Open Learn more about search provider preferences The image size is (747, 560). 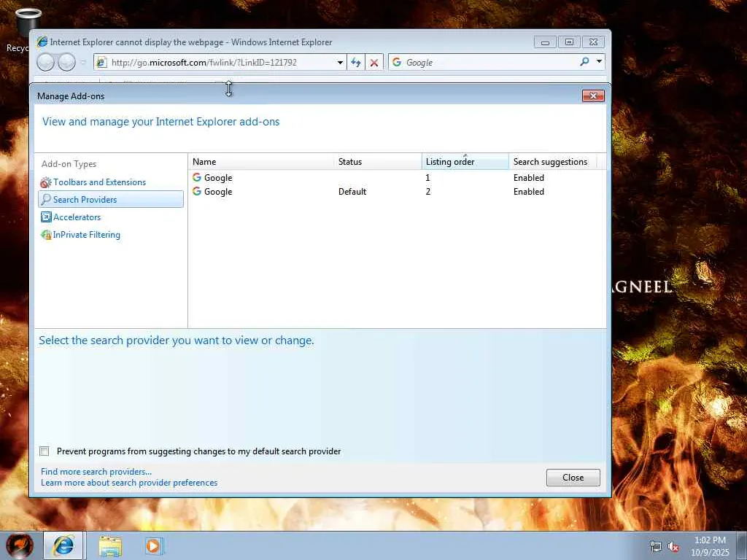[x=129, y=483]
